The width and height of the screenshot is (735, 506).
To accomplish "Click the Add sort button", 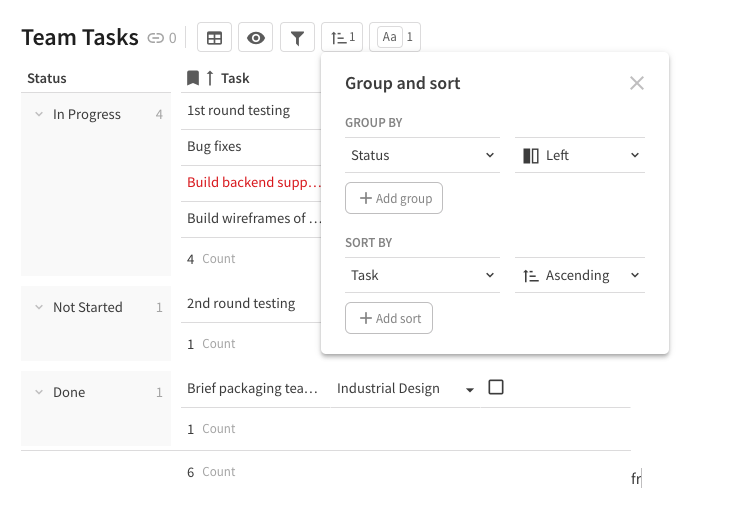I will [389, 318].
